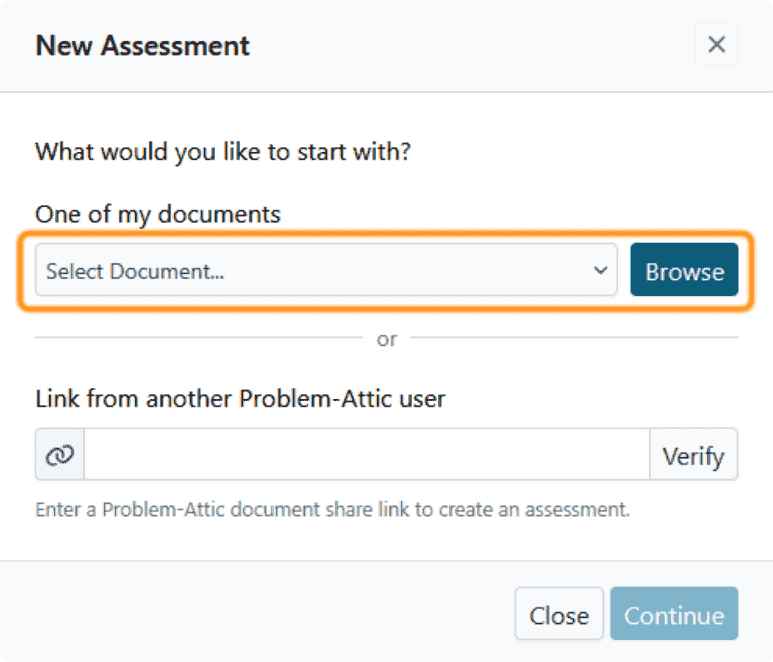Viewport: 773px width, 662px height.
Task: Click 'Link from another Problem-Attic user' label
Action: pos(240,399)
